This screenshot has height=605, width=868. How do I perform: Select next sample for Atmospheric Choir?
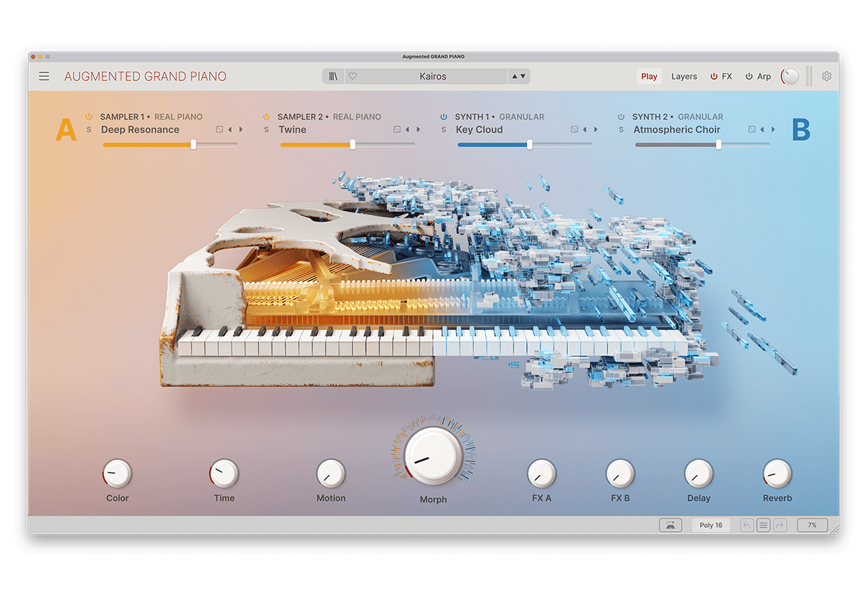click(x=773, y=130)
